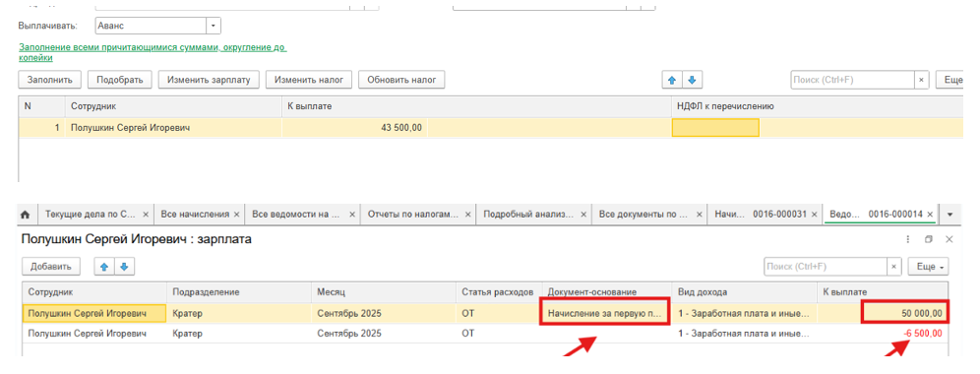Click the Изменить налог button

[x=309, y=80]
